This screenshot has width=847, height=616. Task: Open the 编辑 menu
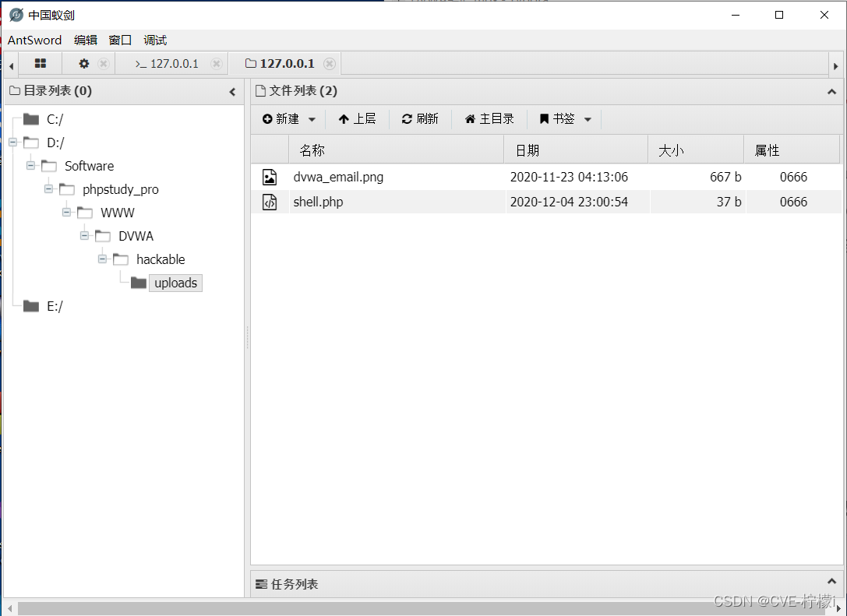pyautogui.click(x=86, y=40)
